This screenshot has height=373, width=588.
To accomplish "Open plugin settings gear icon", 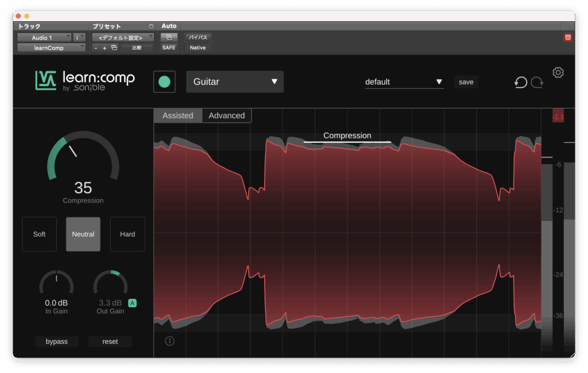I will [x=558, y=72].
